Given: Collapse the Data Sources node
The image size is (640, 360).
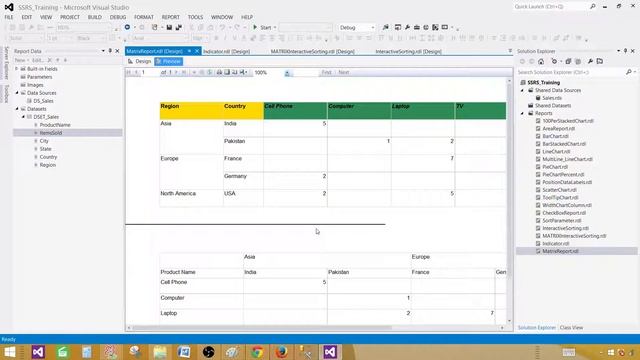Looking at the screenshot, I should point(17,93).
